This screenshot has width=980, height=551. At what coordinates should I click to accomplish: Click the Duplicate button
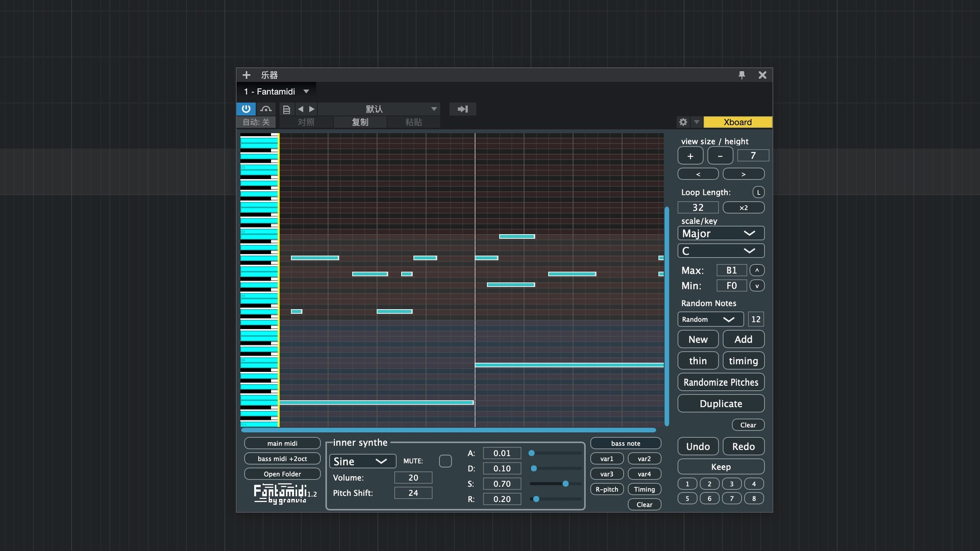tap(720, 404)
